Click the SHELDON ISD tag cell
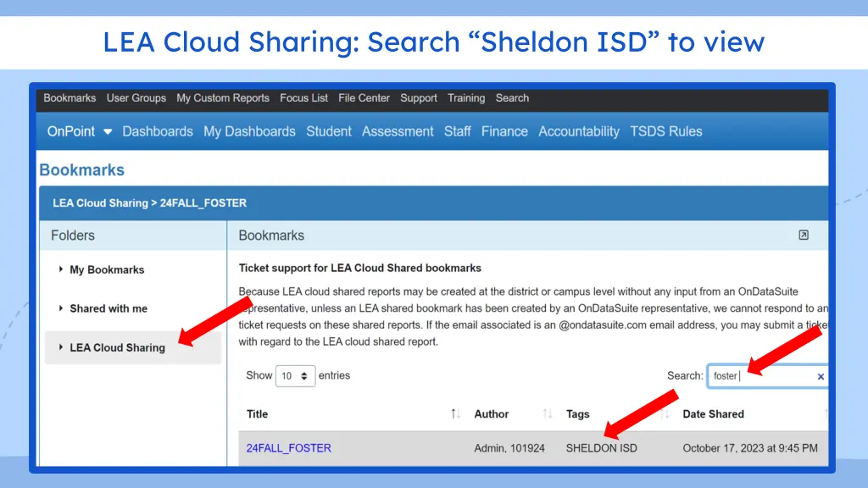Image resolution: width=868 pixels, height=488 pixels. click(601, 448)
